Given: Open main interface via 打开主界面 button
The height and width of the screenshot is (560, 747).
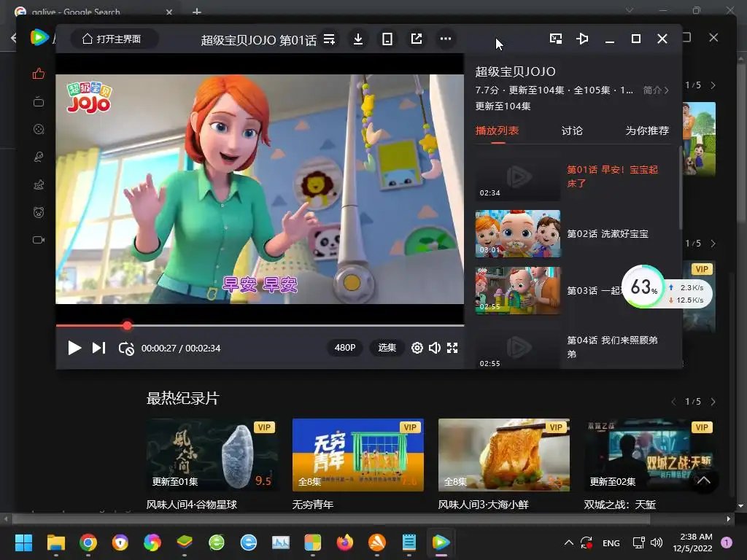Looking at the screenshot, I should (x=115, y=39).
